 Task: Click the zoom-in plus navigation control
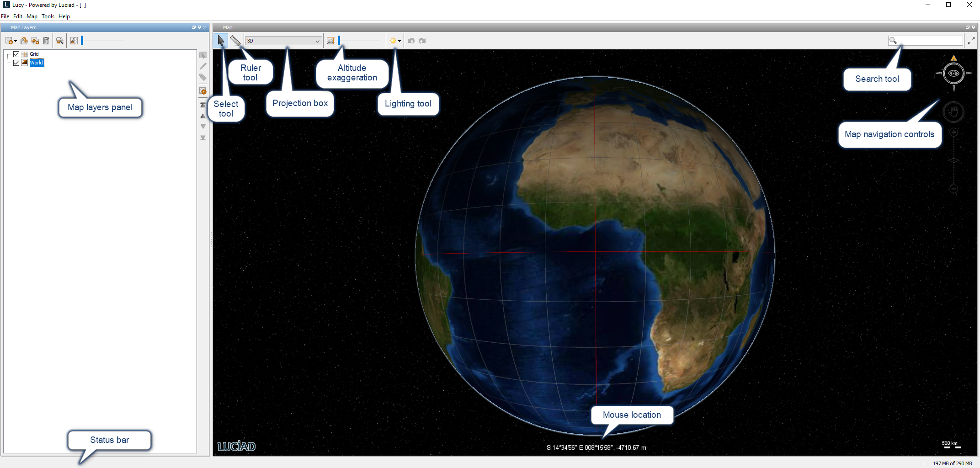coord(953,133)
